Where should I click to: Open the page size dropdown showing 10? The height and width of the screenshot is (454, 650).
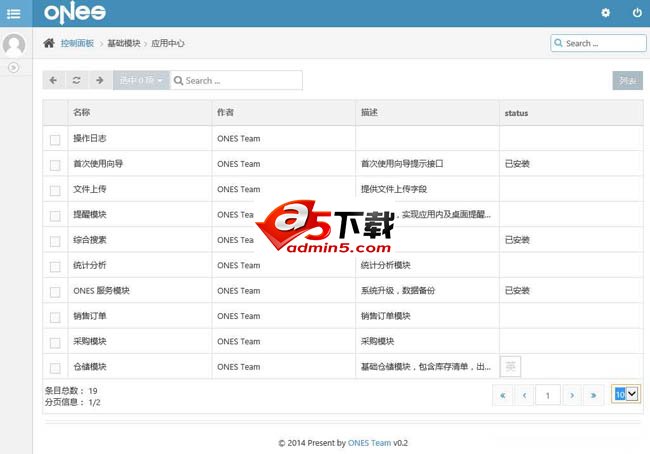point(626,394)
